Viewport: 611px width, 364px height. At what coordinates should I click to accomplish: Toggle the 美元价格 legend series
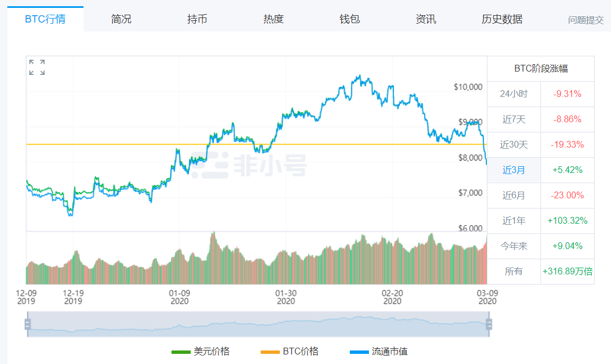201,352
